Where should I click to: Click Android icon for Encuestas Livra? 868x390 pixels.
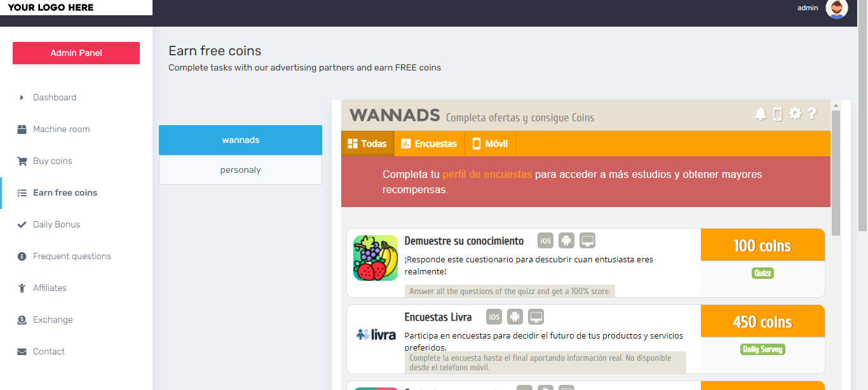tap(515, 316)
